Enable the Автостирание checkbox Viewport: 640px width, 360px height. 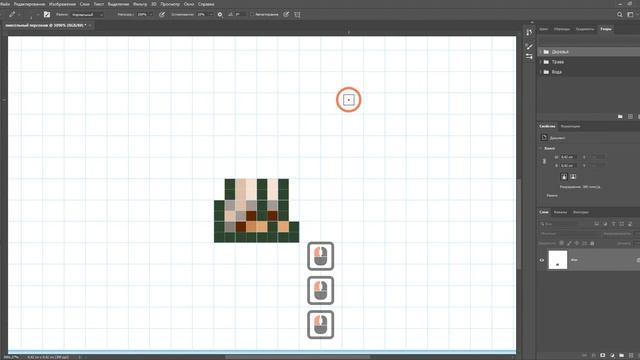[x=252, y=14]
